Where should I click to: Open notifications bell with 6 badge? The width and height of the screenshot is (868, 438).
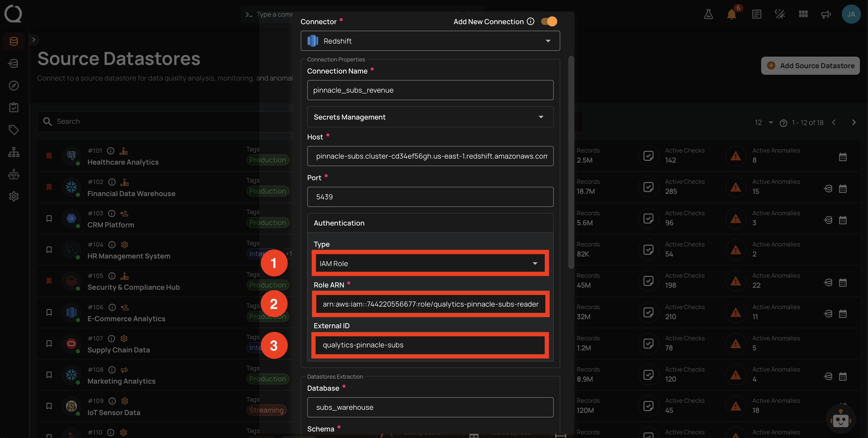coord(731,14)
